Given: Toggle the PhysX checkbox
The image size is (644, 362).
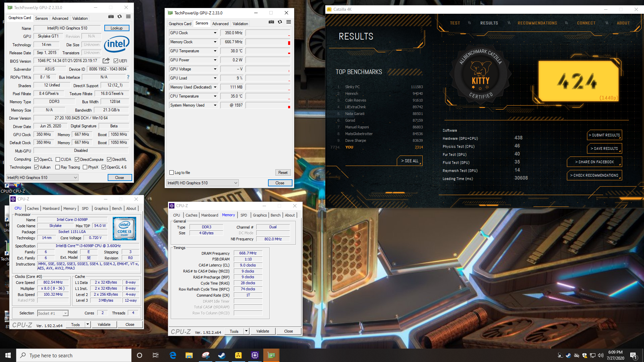Looking at the screenshot, I should (85, 167).
